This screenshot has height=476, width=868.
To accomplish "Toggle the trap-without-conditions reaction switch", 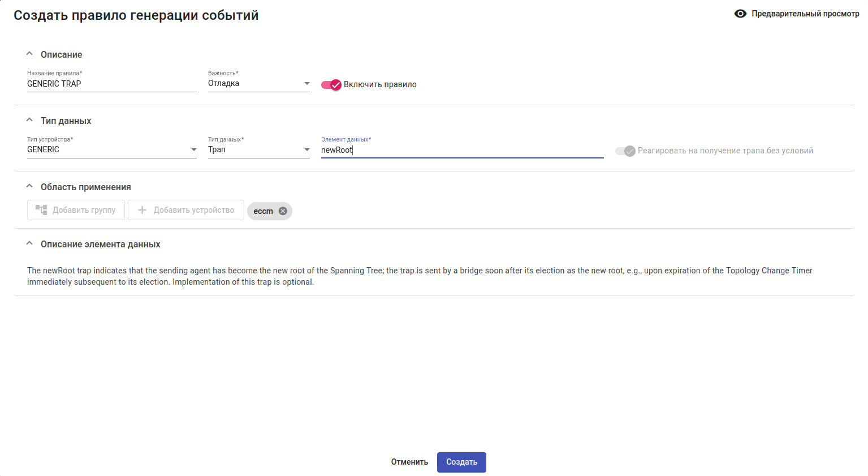I will [x=625, y=151].
